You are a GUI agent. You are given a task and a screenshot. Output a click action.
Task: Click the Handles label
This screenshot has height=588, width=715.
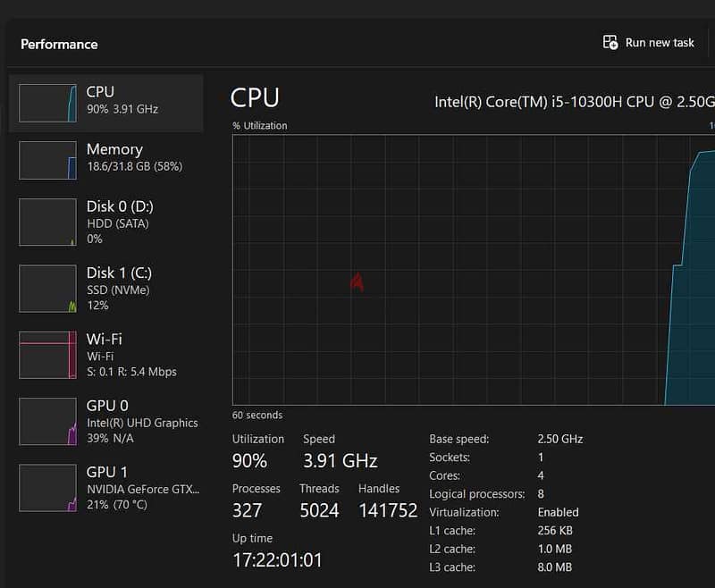(x=379, y=489)
